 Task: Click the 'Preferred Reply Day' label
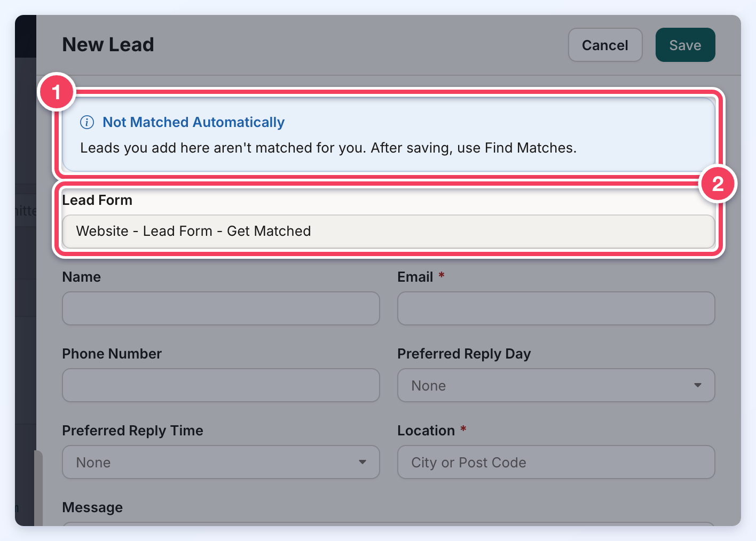[464, 354]
